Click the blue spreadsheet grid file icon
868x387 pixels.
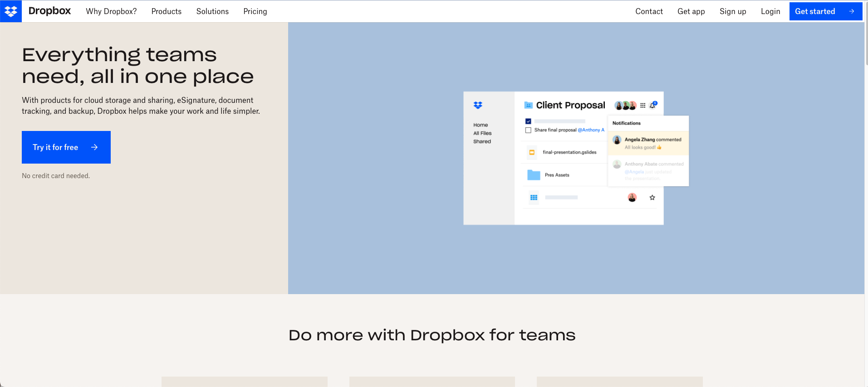534,198
